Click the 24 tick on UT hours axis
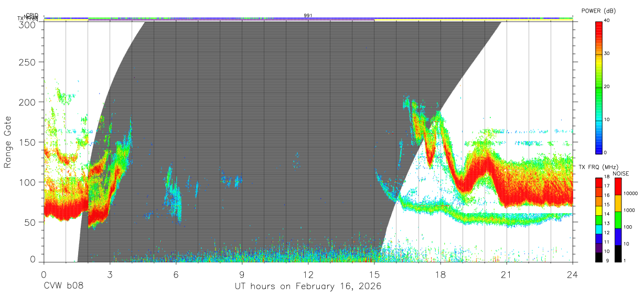 pyautogui.click(x=572, y=274)
